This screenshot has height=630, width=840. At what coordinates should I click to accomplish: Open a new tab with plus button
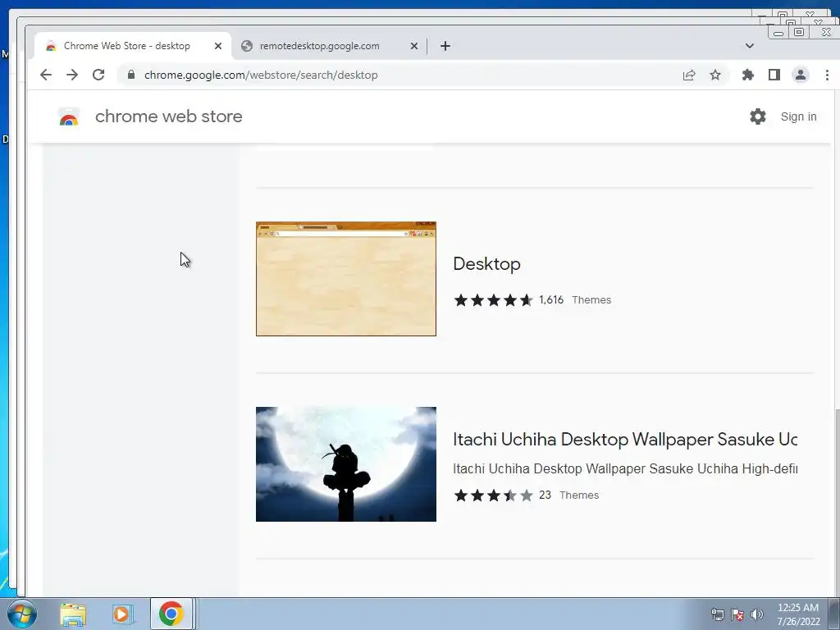(x=445, y=46)
